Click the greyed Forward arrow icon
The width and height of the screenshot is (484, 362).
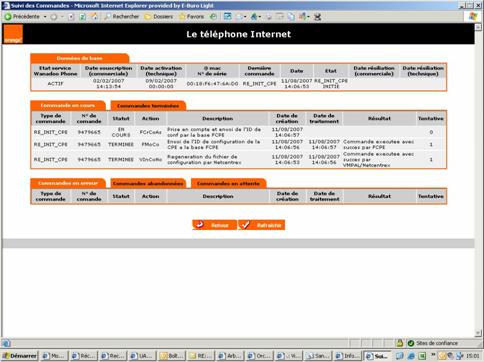(54, 17)
